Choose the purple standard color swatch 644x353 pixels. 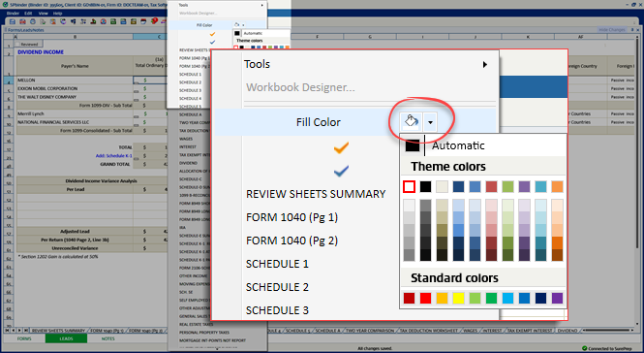tap(557, 298)
